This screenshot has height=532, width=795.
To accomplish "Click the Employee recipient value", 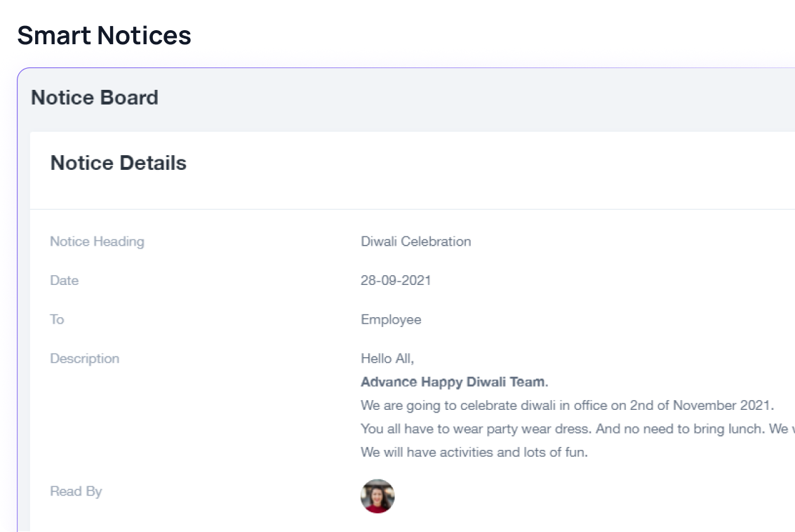I will tap(391, 319).
